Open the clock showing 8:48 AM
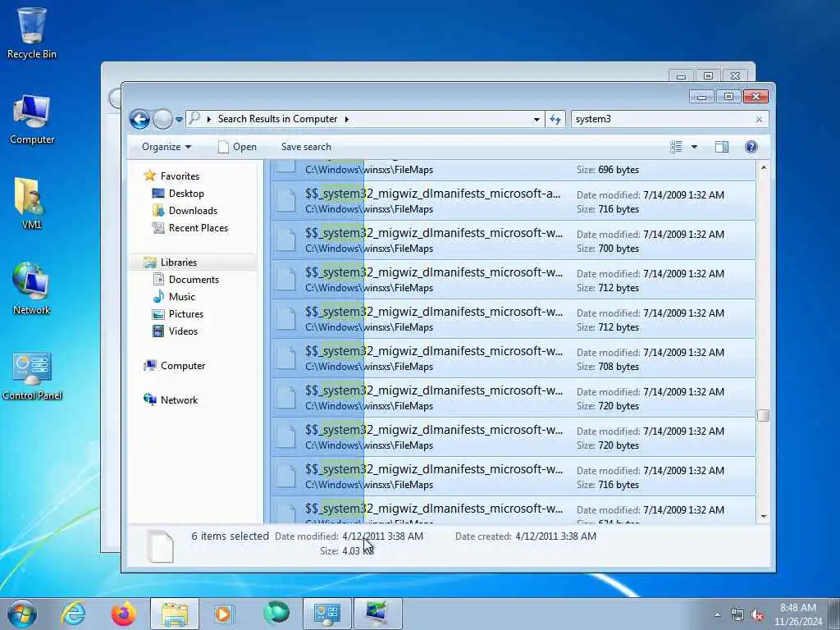The height and width of the screenshot is (630, 840). pyautogui.click(x=797, y=614)
